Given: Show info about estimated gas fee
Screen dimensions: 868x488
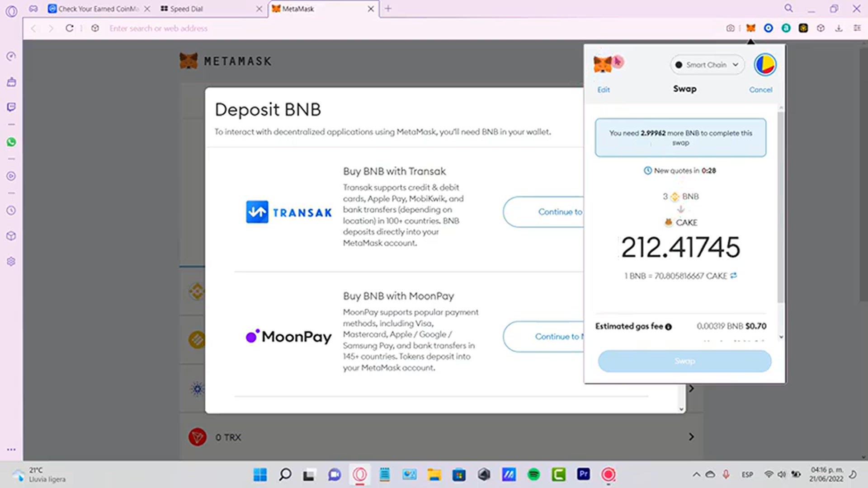Looking at the screenshot, I should pyautogui.click(x=668, y=327).
